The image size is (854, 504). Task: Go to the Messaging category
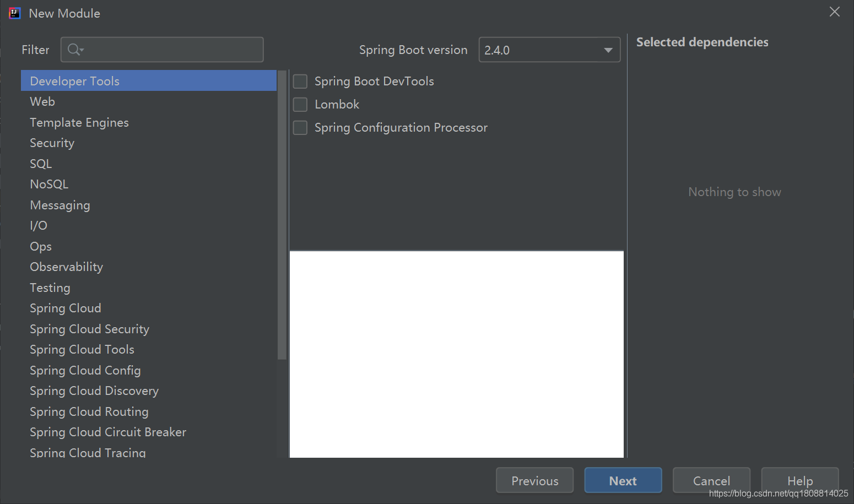(60, 205)
